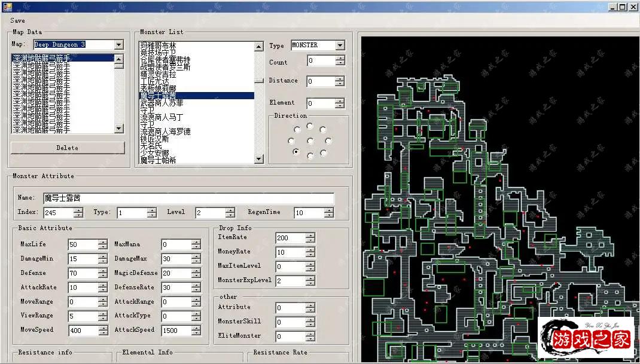Viewport: 640px width, 364px height.
Task: Expand the Type dropdown set to MONSTER
Action: 340,45
